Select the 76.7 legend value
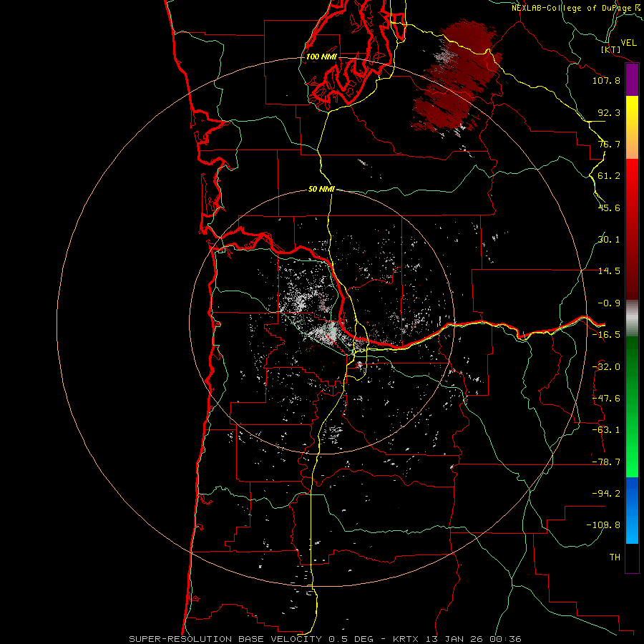The image size is (644, 644). (609, 144)
